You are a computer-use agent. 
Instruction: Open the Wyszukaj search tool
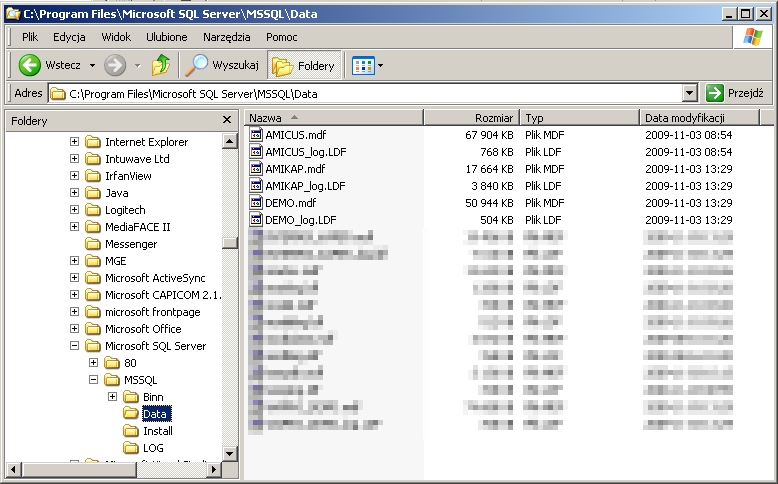224,65
